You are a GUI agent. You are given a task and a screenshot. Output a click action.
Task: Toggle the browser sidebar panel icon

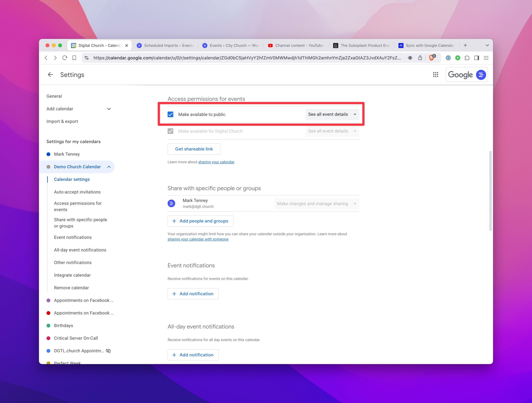[477, 58]
